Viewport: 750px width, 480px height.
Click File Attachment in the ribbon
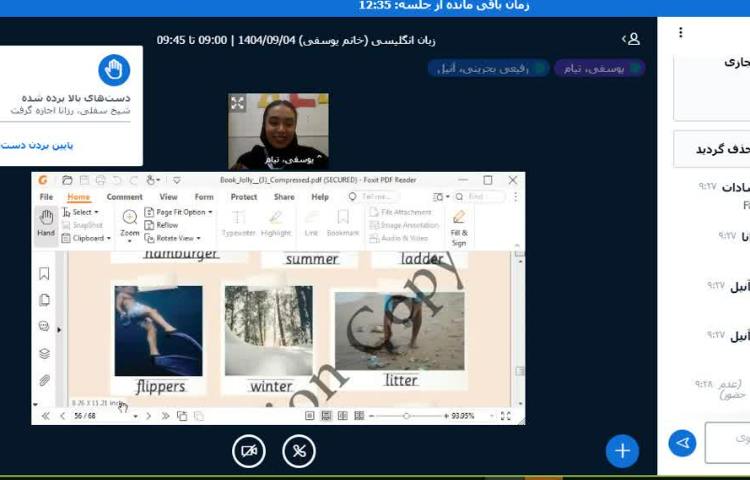click(x=401, y=212)
